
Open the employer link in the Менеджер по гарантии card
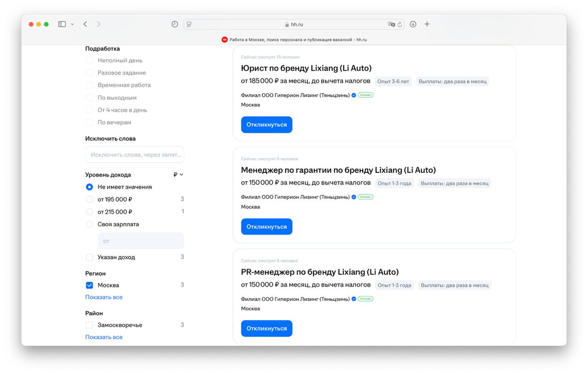[x=295, y=197]
